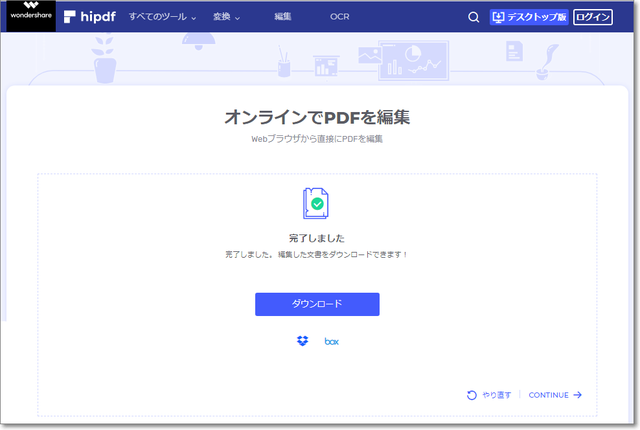
Task: Click the やり直す link text
Action: (497, 395)
